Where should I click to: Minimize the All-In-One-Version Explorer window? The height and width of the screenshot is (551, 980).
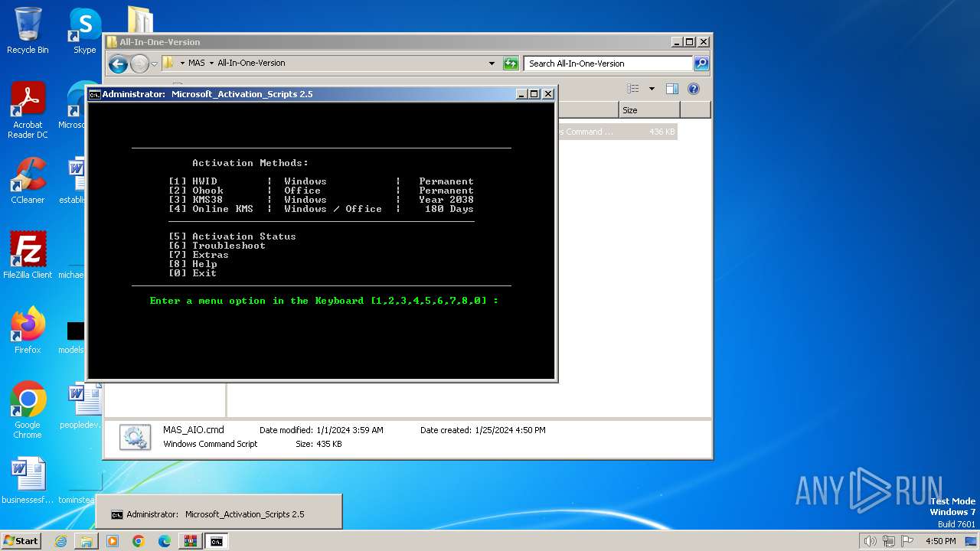[676, 42]
